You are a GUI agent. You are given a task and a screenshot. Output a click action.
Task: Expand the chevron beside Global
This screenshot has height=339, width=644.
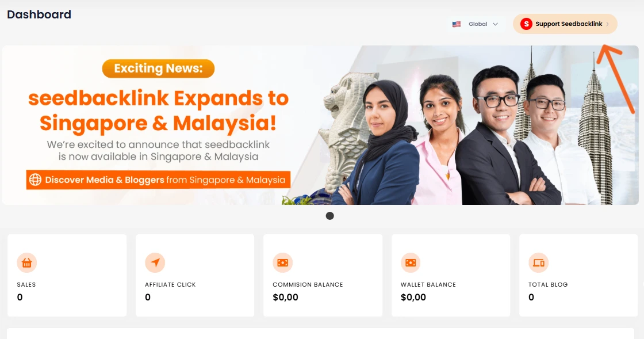pos(495,24)
